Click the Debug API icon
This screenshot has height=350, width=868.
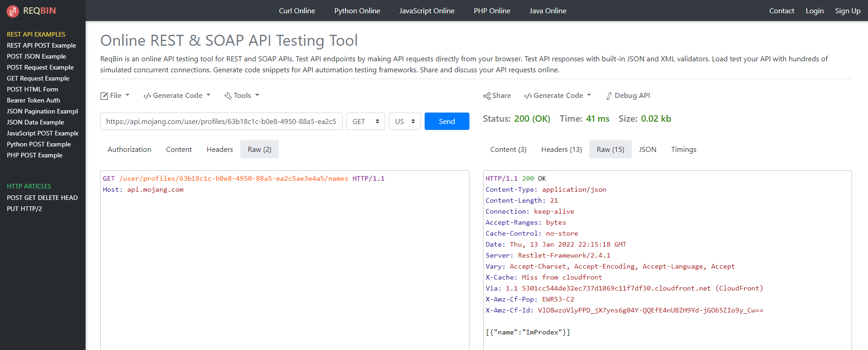click(x=609, y=96)
